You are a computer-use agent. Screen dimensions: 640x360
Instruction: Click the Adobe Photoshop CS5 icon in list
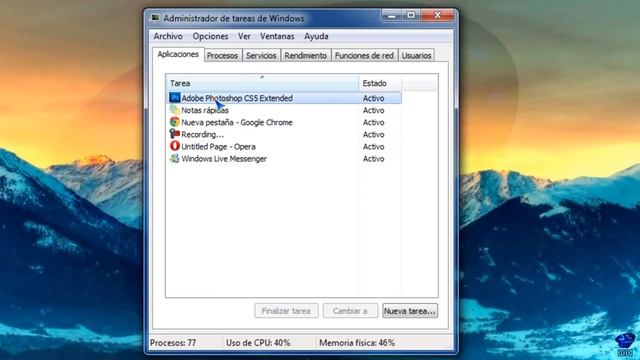point(175,98)
